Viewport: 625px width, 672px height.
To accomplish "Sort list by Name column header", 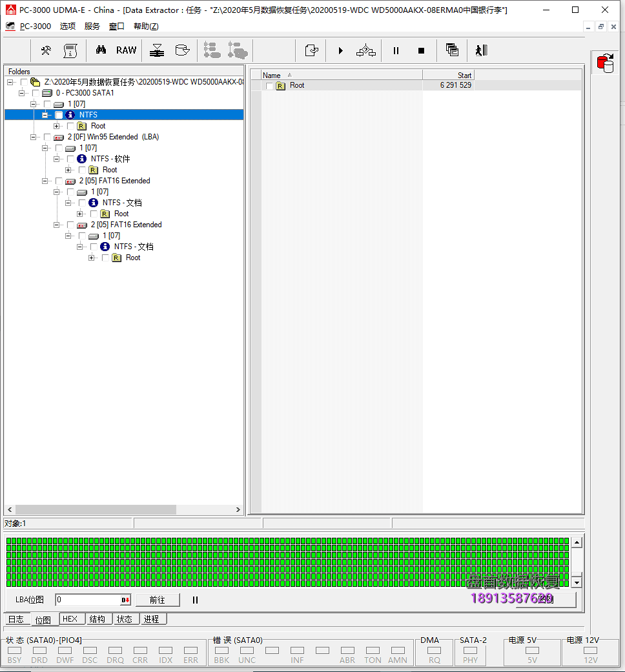I will coord(342,76).
